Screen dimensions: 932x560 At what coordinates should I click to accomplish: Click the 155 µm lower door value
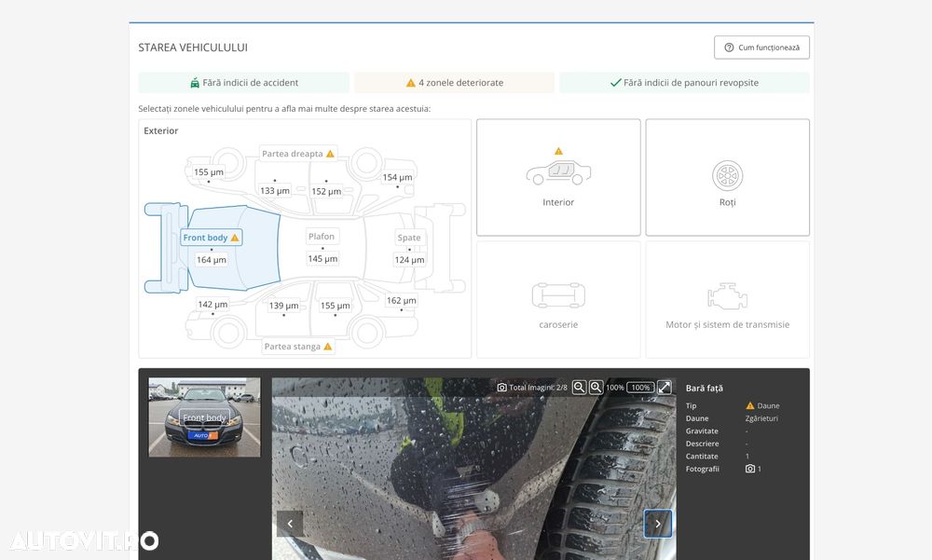(x=336, y=306)
